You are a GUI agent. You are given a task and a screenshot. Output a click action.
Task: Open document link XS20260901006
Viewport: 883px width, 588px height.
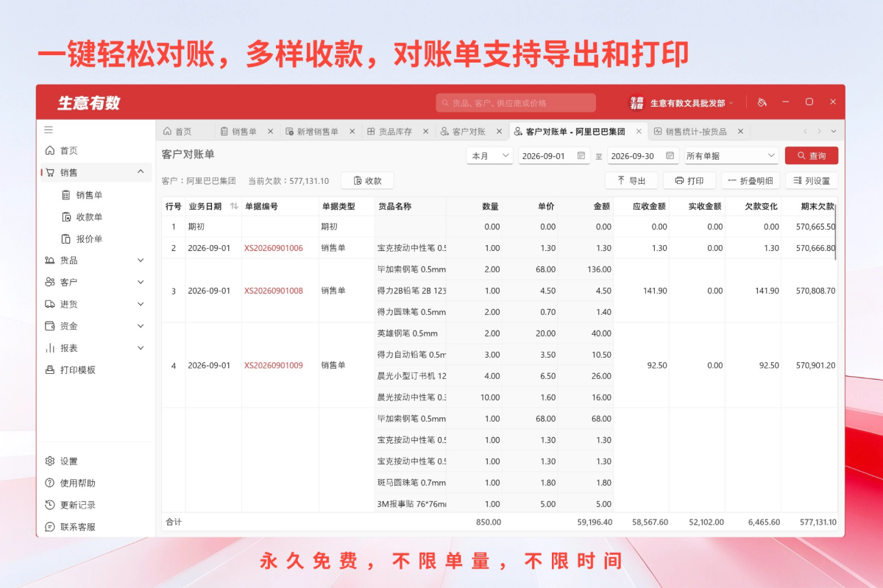coord(273,248)
